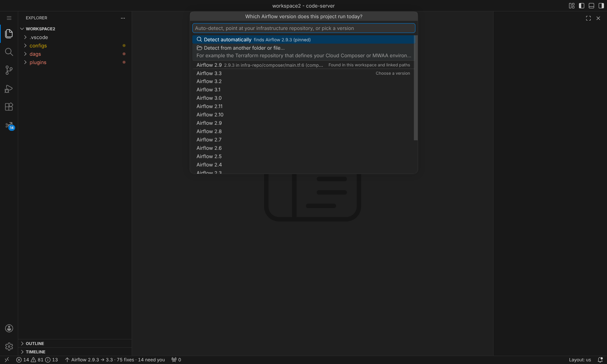Open the Extensions view
Screen dimensions: 607x364
pyautogui.click(x=9, y=107)
